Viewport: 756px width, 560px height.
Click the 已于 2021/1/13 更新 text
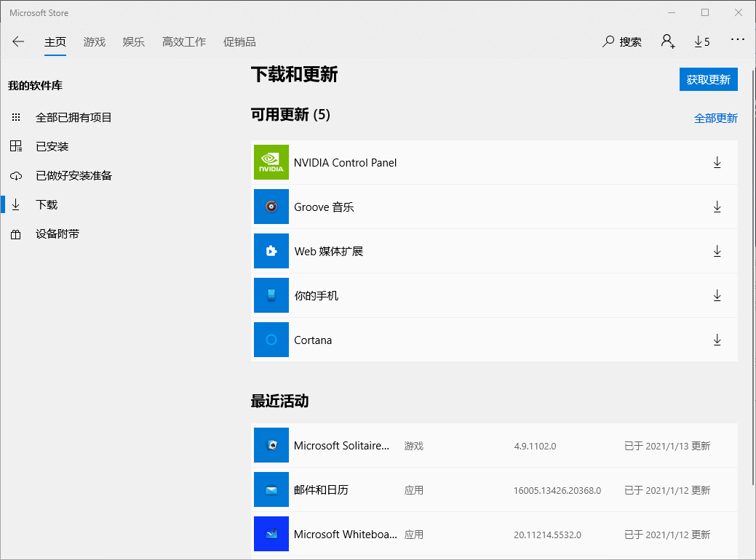pyautogui.click(x=667, y=447)
